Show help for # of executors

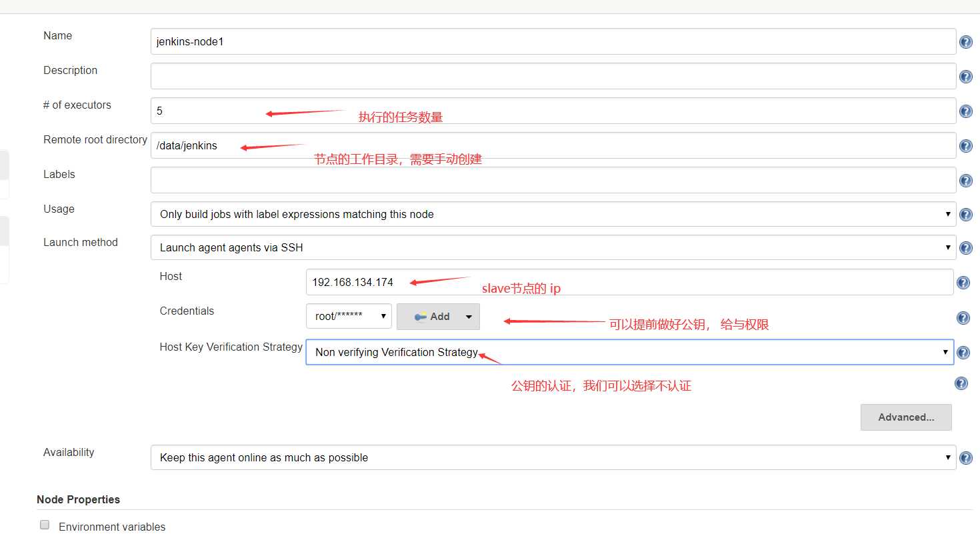coord(965,111)
